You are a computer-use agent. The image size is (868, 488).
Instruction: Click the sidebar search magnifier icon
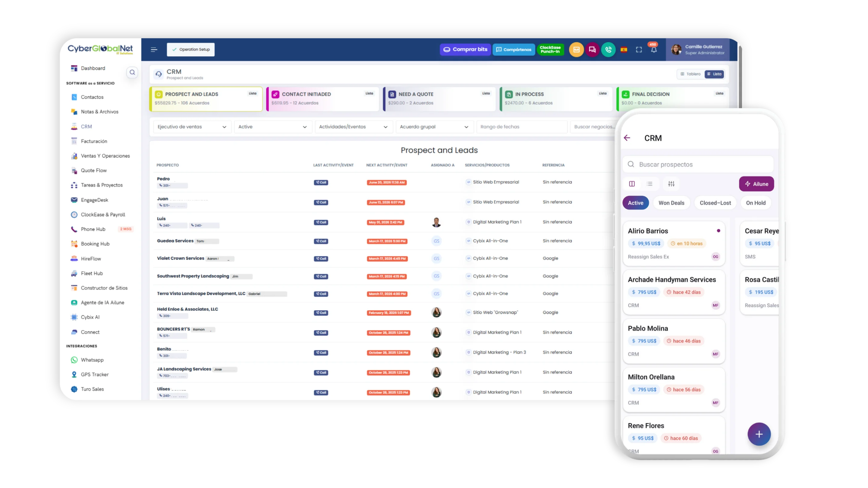[x=132, y=72]
